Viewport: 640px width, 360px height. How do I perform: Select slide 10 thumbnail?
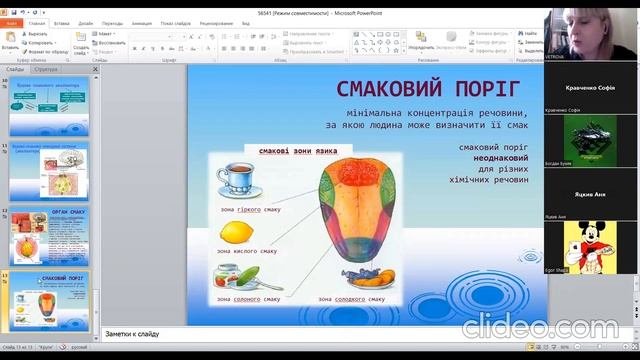(49, 107)
